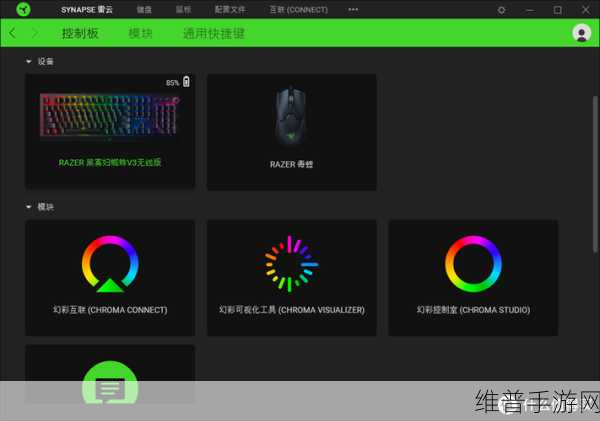Click the vertical scrollbar thumb
Viewport: 600px width, 421px height.
(x=595, y=174)
